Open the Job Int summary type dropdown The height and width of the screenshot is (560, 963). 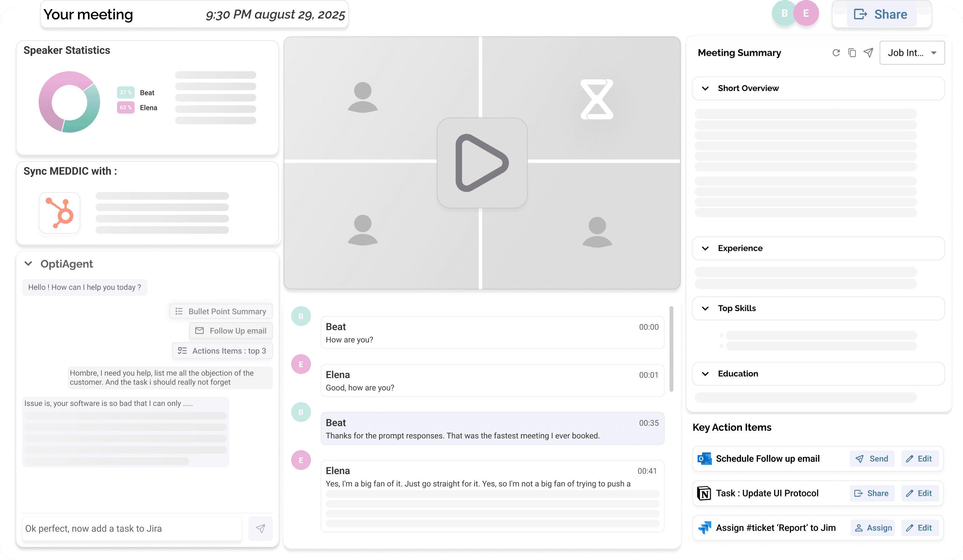912,53
